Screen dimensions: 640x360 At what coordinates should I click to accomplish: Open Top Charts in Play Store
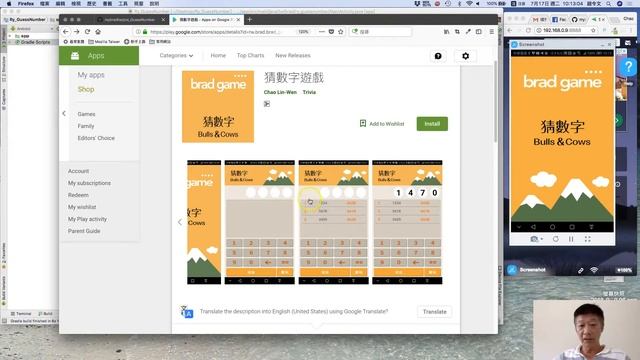point(250,56)
